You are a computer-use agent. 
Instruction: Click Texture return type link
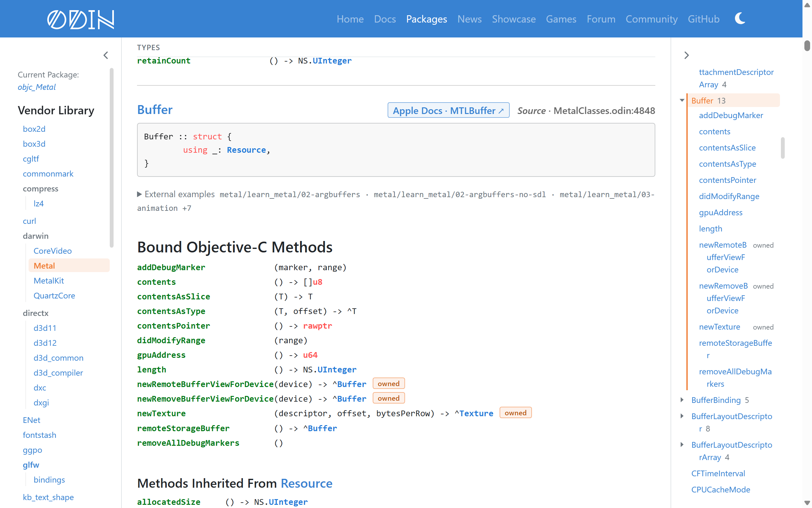click(x=476, y=413)
